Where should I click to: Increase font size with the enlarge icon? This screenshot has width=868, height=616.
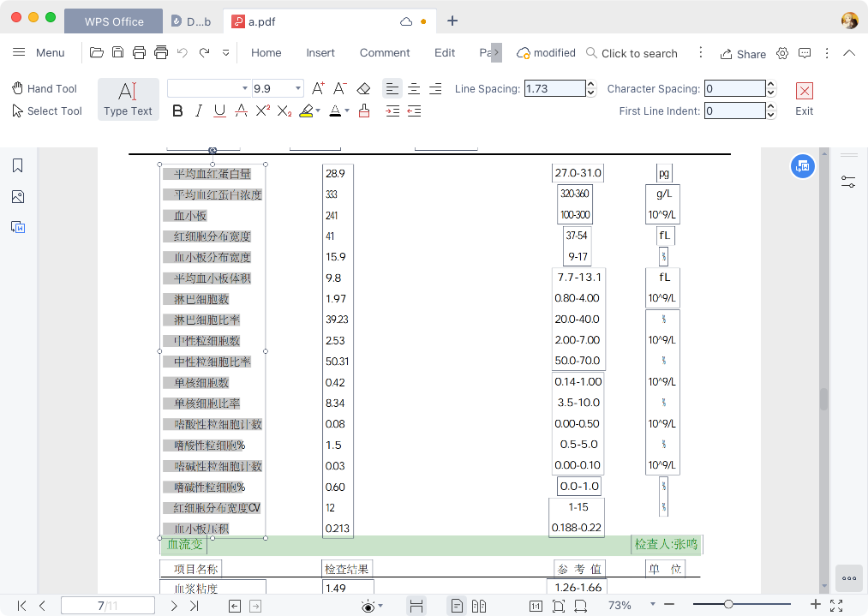pyautogui.click(x=317, y=89)
